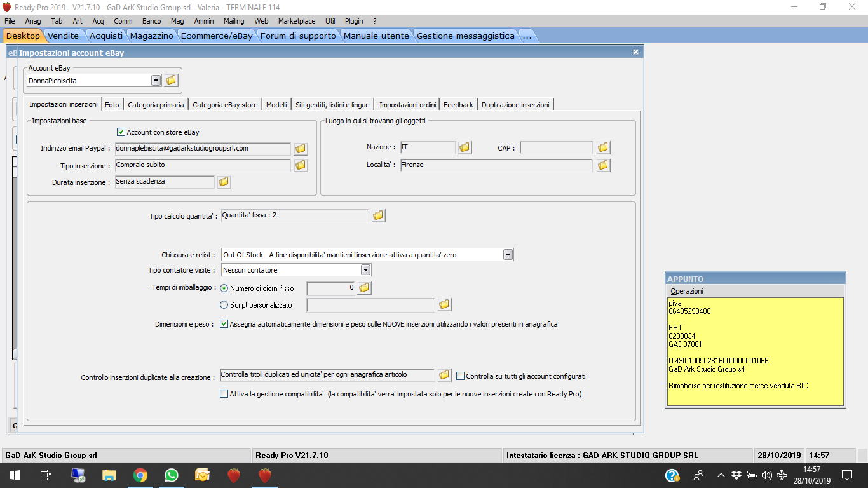Open Duplicazione inserzioni tab
This screenshot has width=868, height=488.
click(515, 105)
